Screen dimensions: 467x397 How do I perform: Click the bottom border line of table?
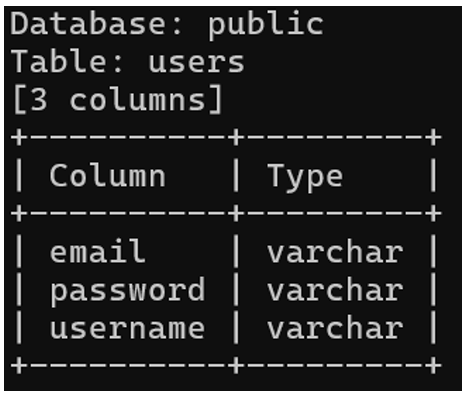[226, 366]
